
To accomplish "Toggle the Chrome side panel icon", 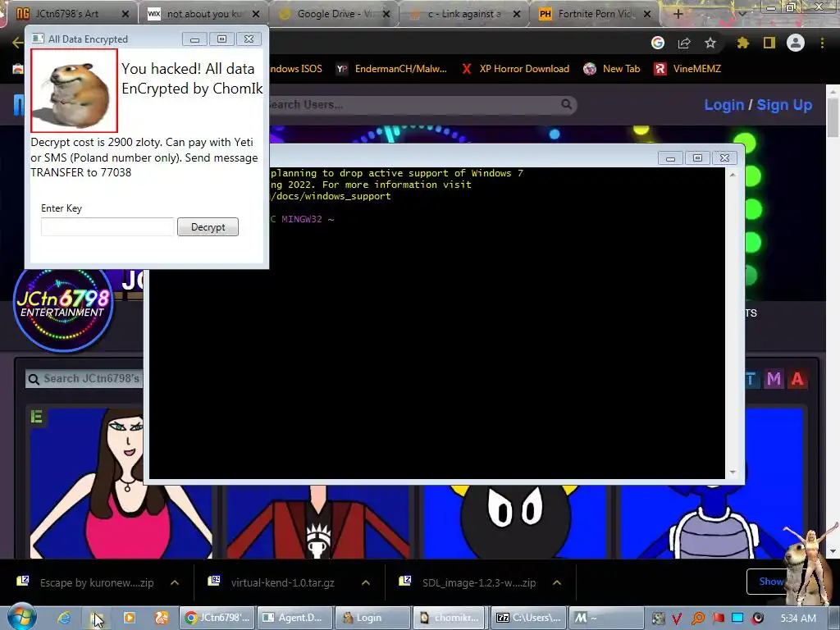I will point(769,43).
